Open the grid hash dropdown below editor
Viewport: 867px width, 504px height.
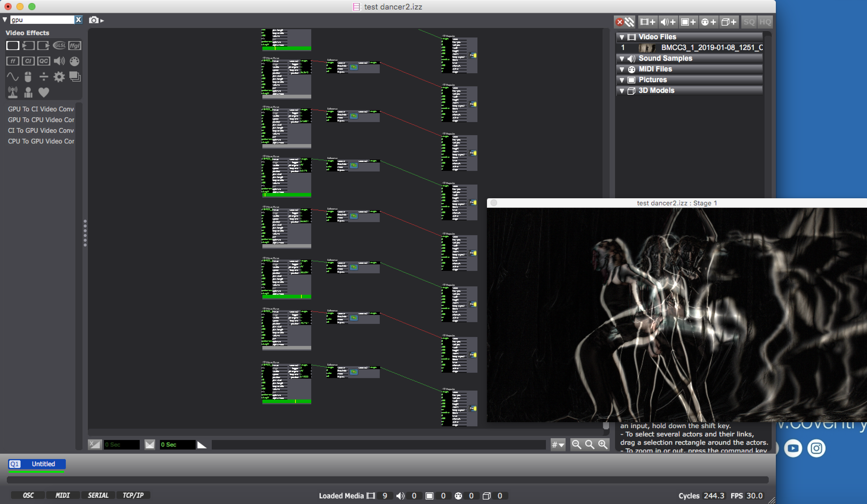558,444
